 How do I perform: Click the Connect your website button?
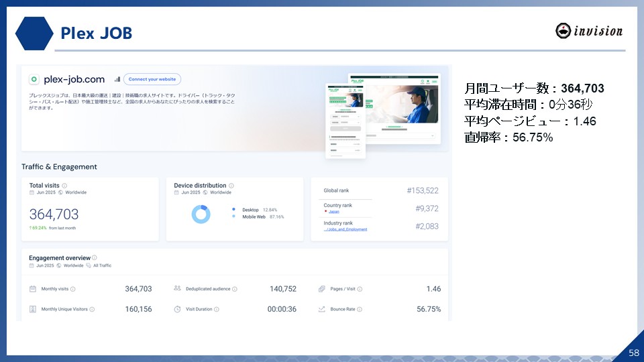coord(152,79)
